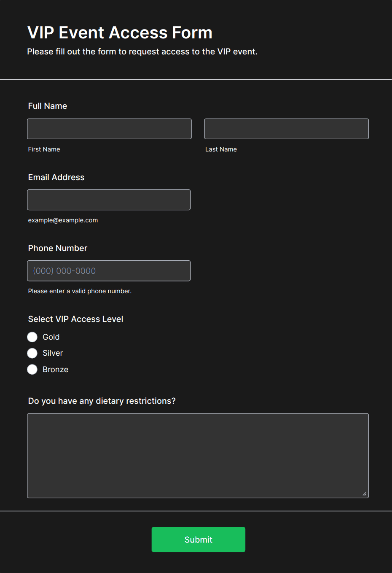Image resolution: width=392 pixels, height=573 pixels.
Task: Click the dietary restrictions text area
Action: coord(198,455)
